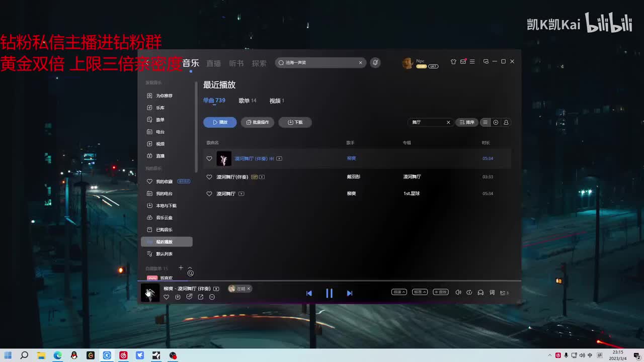
Task: Like 漠河舞厅(伴奏) by 戴羽彤
Action: (209, 177)
